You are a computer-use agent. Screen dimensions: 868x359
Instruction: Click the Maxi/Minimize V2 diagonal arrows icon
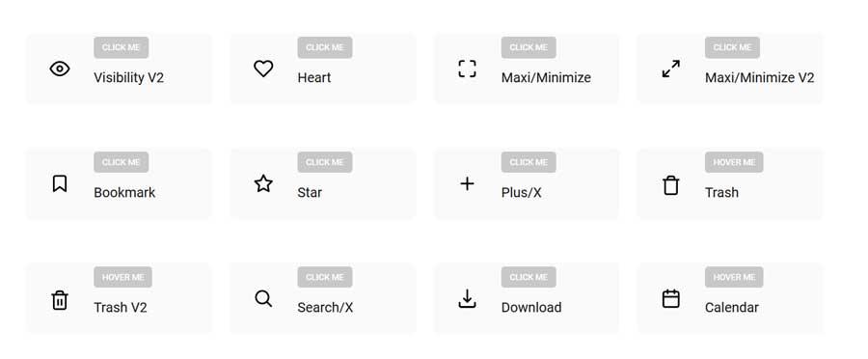pyautogui.click(x=671, y=69)
